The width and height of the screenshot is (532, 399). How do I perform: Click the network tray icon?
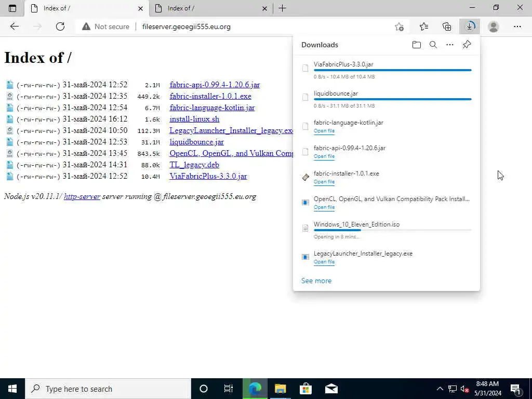(x=453, y=389)
